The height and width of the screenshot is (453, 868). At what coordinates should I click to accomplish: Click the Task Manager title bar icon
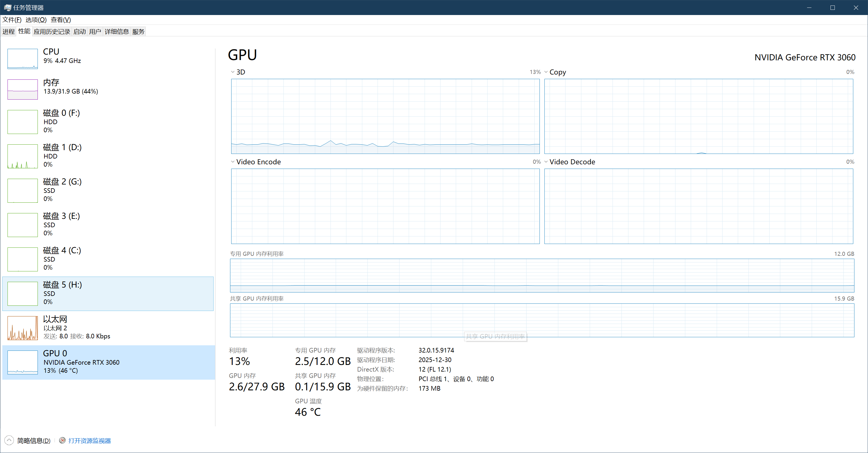point(7,8)
